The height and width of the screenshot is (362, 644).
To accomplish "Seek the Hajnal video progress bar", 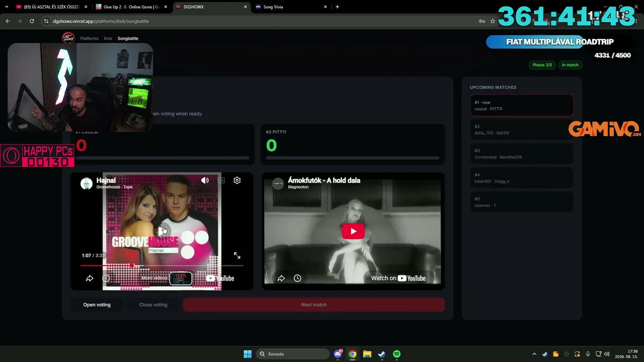I will click(162, 265).
